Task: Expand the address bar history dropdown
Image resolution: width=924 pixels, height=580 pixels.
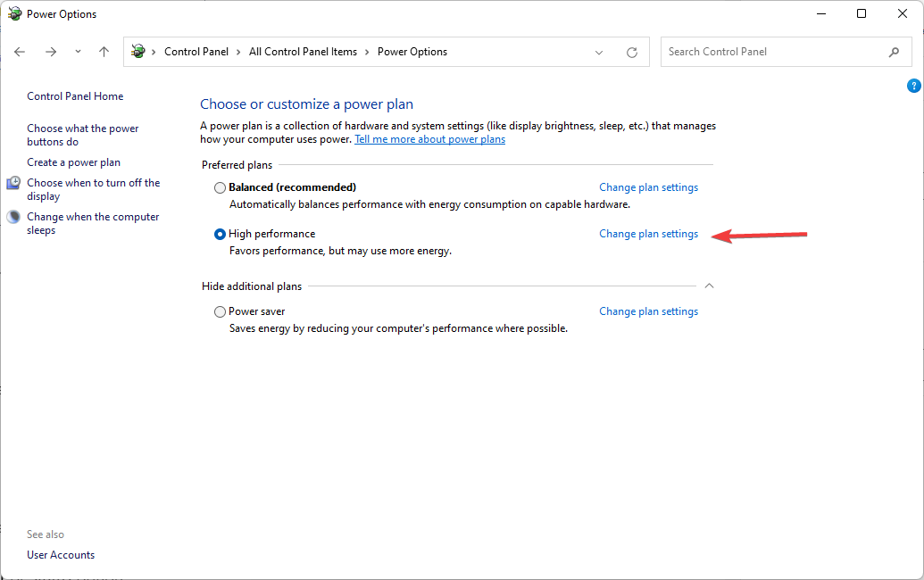Action: pyautogui.click(x=599, y=52)
